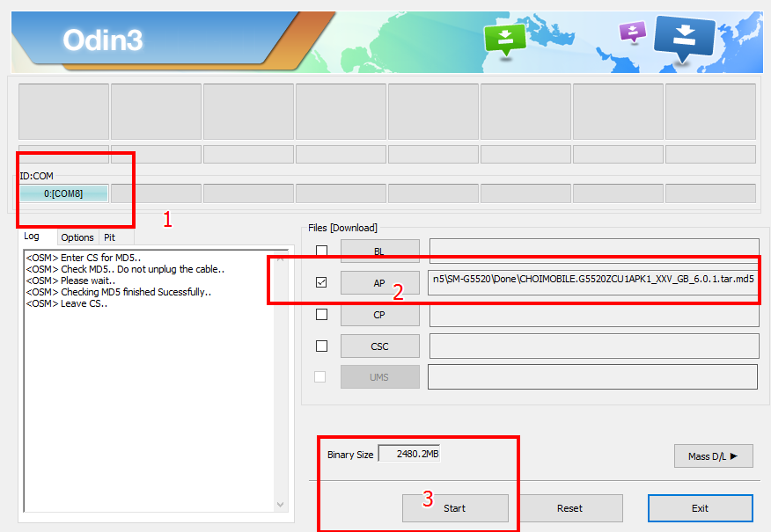Enable the BL file checkbox
Viewport: 771px width, 532px height.
[321, 251]
